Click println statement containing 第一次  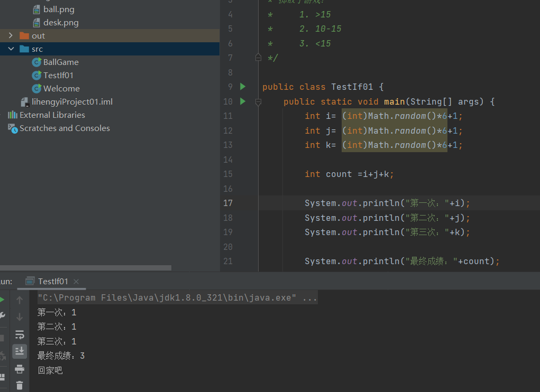coord(387,203)
